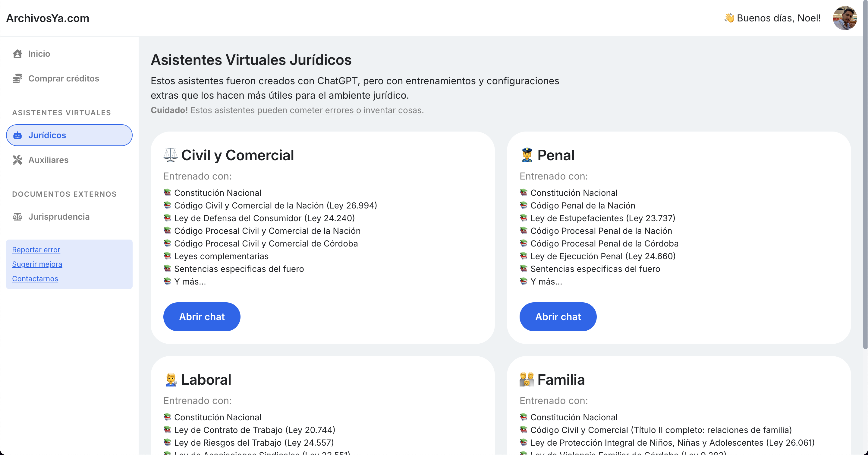
Task: Open the Auxiliares assistants section
Action: [x=48, y=160]
